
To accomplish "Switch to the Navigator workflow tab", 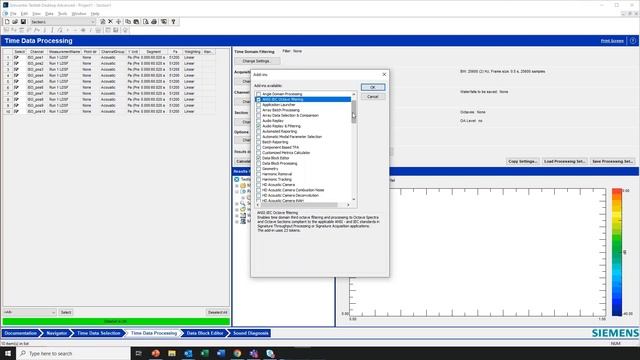I will (56, 333).
